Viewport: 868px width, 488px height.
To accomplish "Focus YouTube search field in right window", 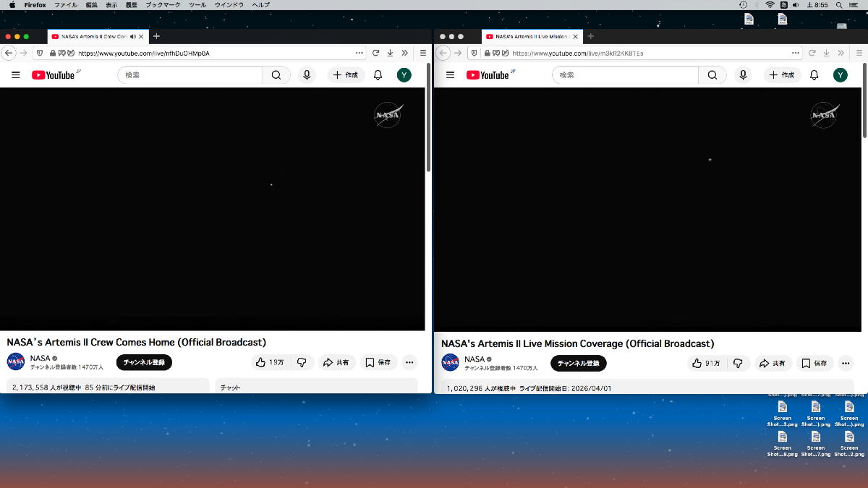I will [x=626, y=75].
